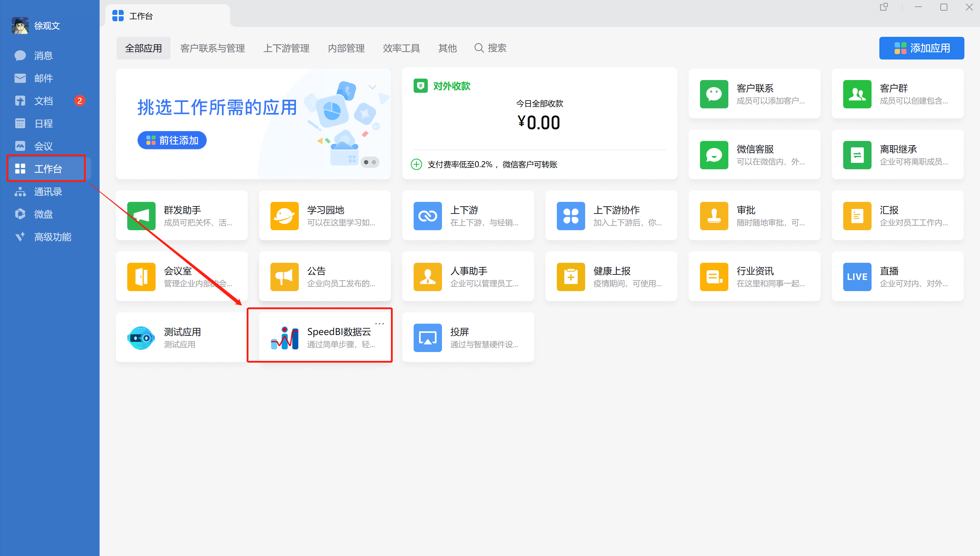Image resolution: width=980 pixels, height=556 pixels.
Task: Click the green plus circle icon
Action: click(x=416, y=165)
